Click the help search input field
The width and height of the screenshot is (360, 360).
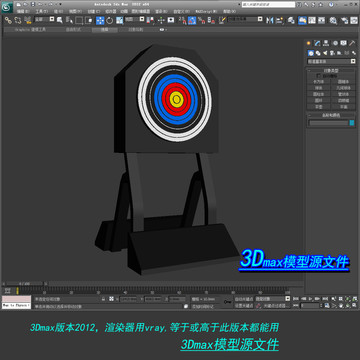pyautogui.click(x=268, y=5)
